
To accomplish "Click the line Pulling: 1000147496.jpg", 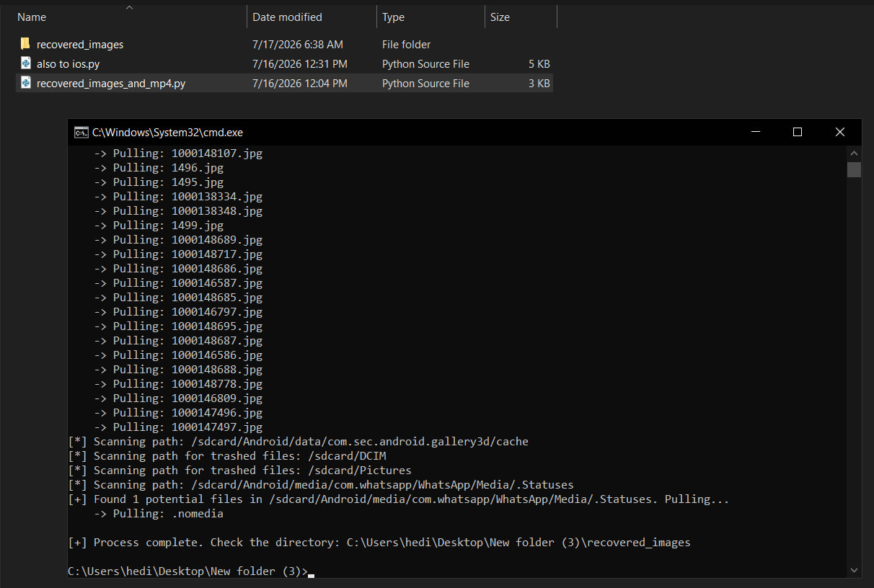I will click(x=178, y=413).
